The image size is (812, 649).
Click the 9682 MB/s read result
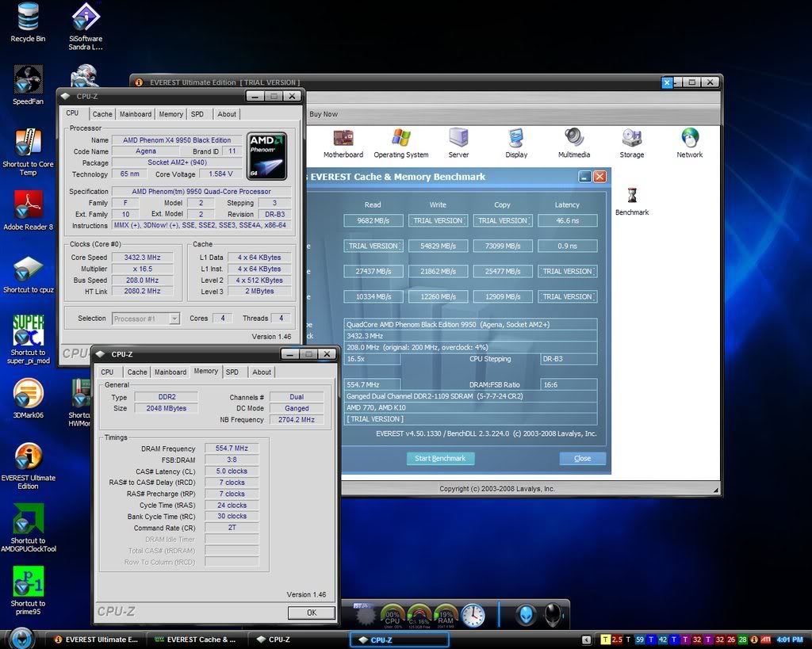pos(373,220)
